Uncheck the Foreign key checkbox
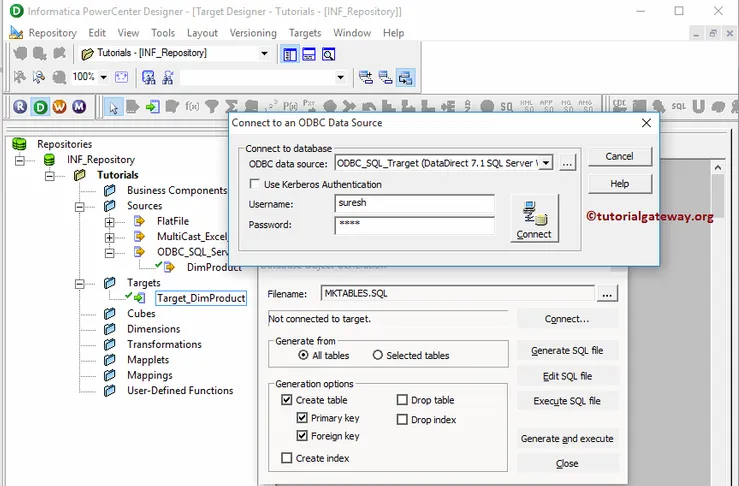739x486 pixels. (302, 436)
